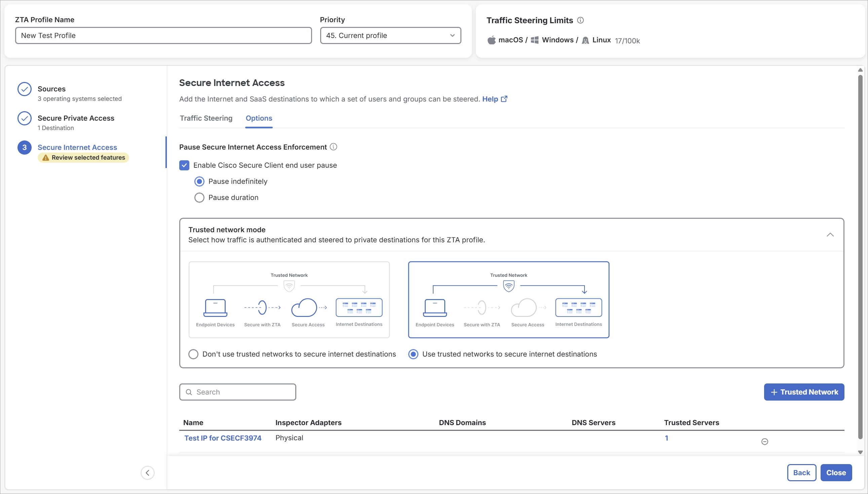Select the Pause indefinitely radio button

199,181
